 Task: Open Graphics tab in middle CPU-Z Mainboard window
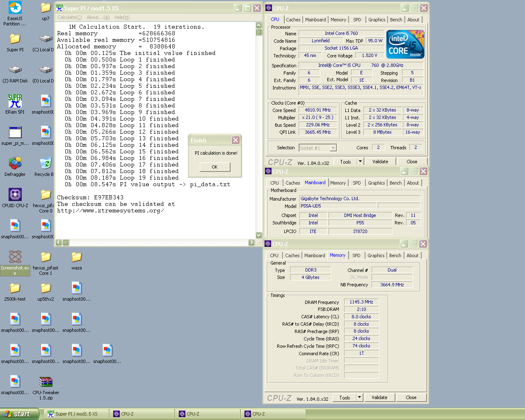click(x=377, y=183)
